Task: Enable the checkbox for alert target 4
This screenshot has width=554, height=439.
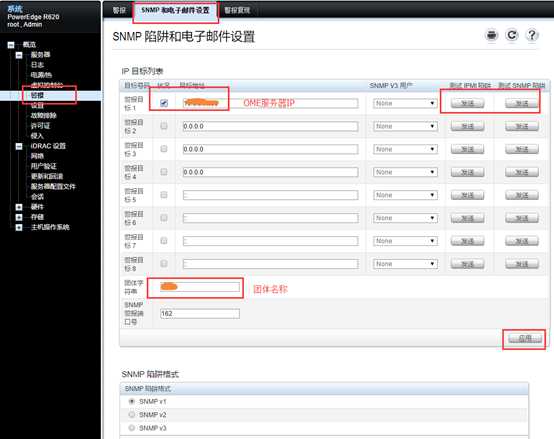Action: point(164,172)
